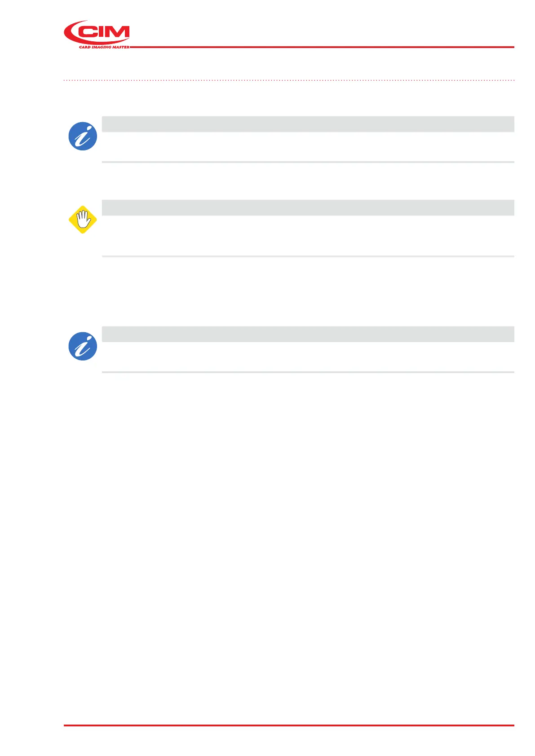
Task: Click the blank space between warning note and lower info note
Action: (289, 292)
